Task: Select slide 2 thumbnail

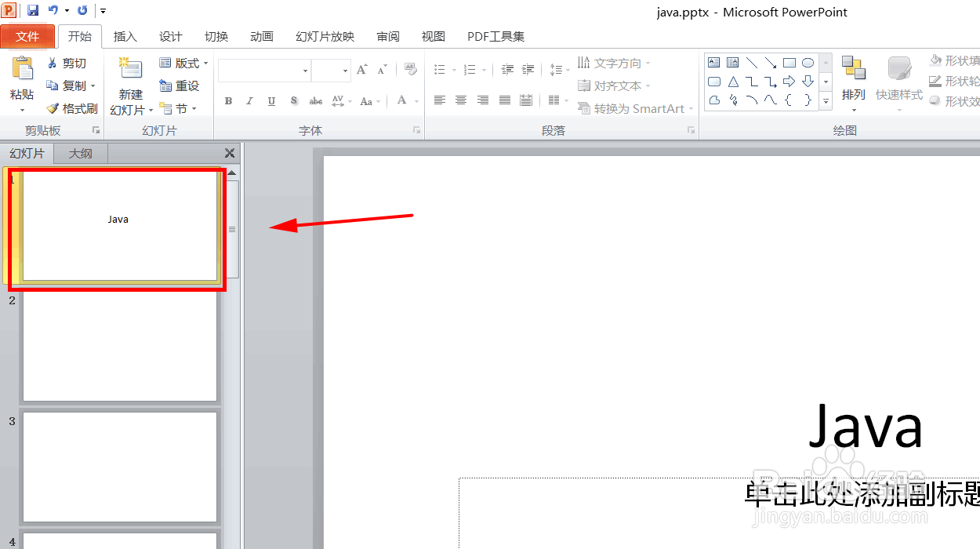Action: coord(120,346)
